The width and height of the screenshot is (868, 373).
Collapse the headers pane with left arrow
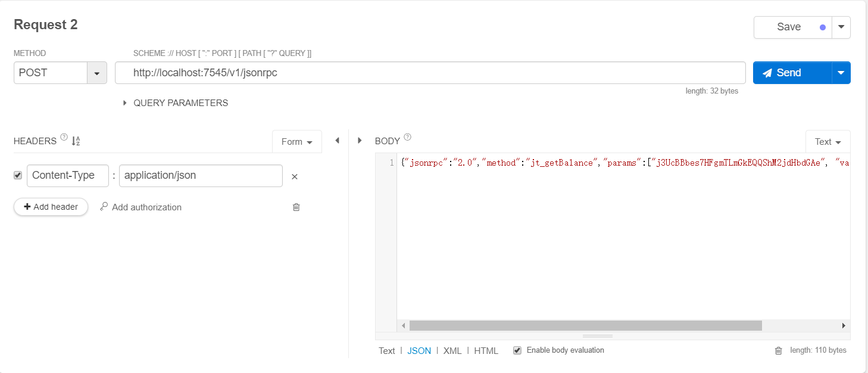point(337,141)
